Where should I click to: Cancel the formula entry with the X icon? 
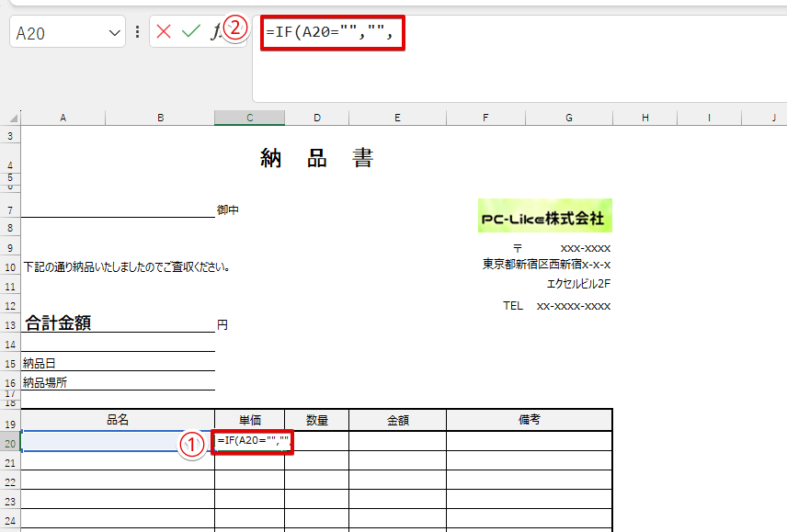tap(163, 32)
